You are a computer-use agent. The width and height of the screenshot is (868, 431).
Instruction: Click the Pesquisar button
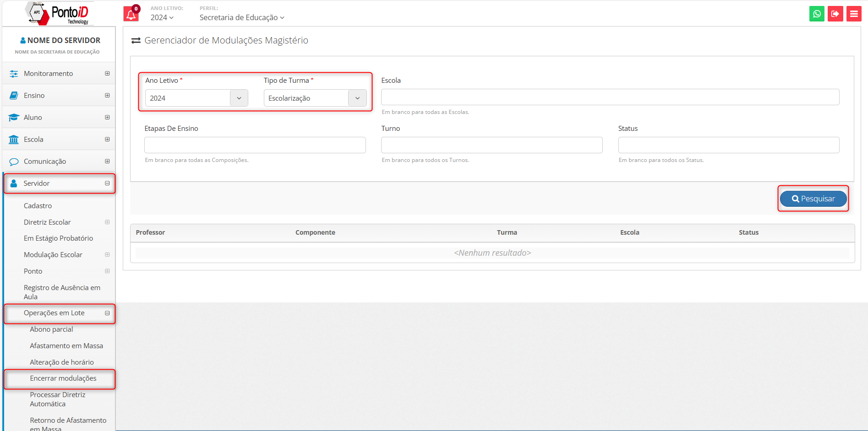pyautogui.click(x=813, y=199)
